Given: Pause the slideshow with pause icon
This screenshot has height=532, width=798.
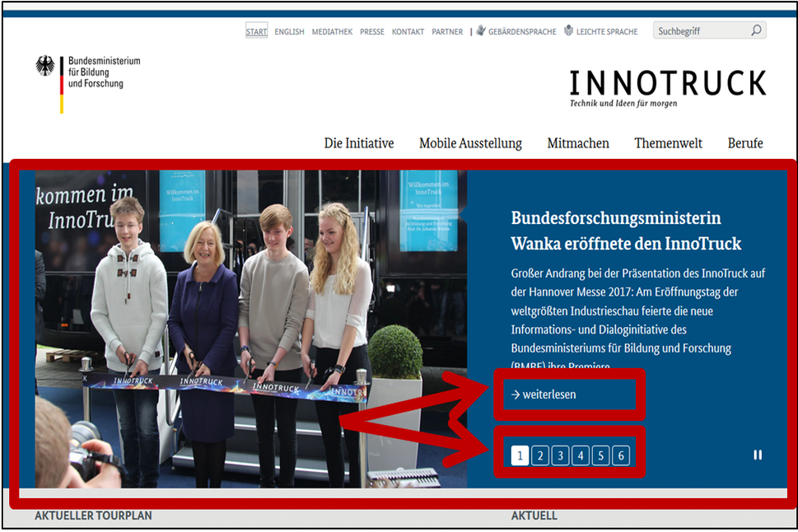Looking at the screenshot, I should pyautogui.click(x=758, y=455).
